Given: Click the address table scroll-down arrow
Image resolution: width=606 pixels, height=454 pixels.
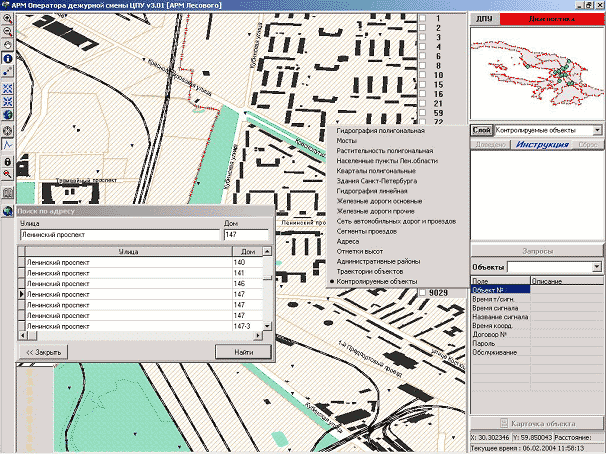Looking at the screenshot, I should pyautogui.click(x=267, y=326).
